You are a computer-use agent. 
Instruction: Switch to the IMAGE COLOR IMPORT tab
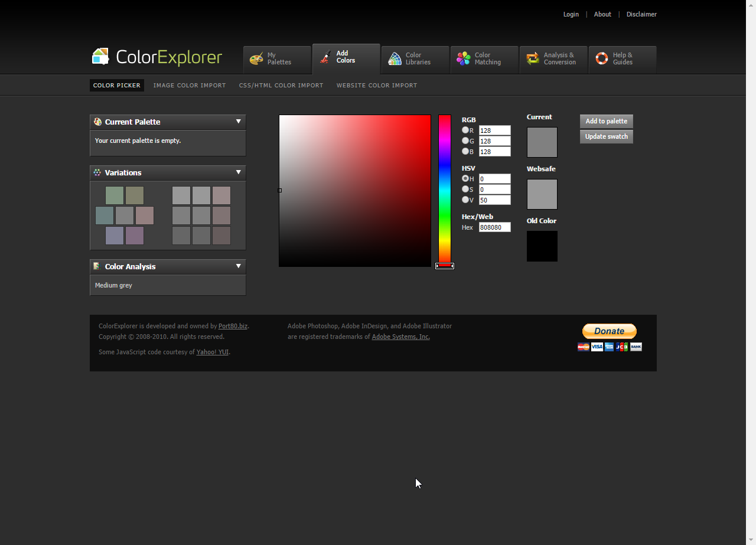[190, 85]
